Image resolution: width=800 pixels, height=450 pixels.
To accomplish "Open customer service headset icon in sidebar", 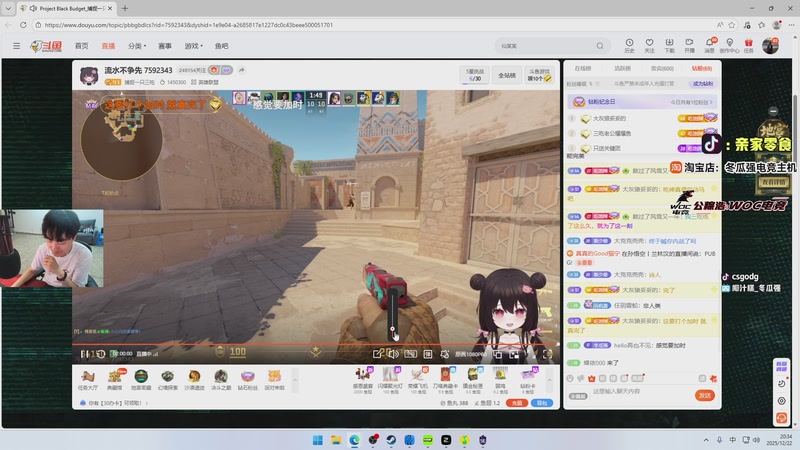I will (781, 418).
